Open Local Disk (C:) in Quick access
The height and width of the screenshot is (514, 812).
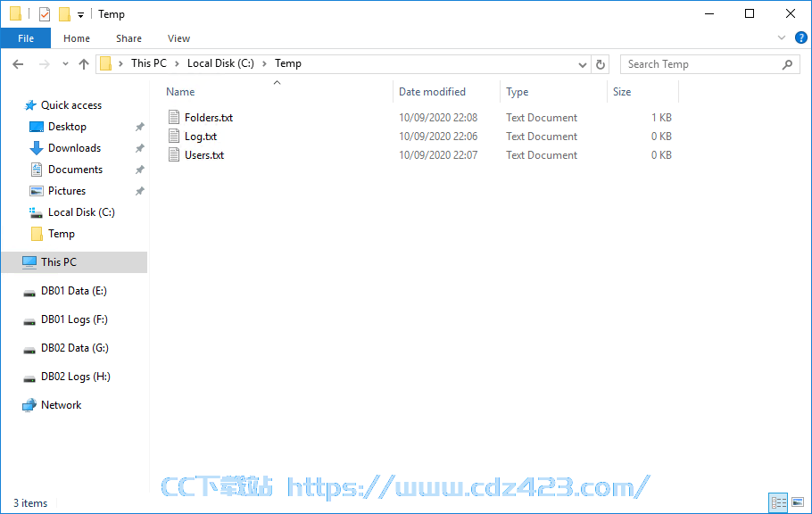coord(81,211)
